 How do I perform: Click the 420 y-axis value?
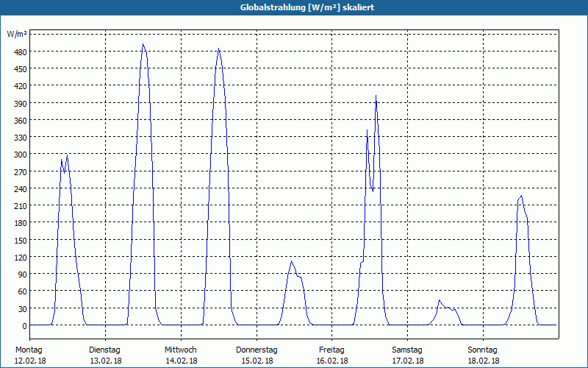(20, 86)
